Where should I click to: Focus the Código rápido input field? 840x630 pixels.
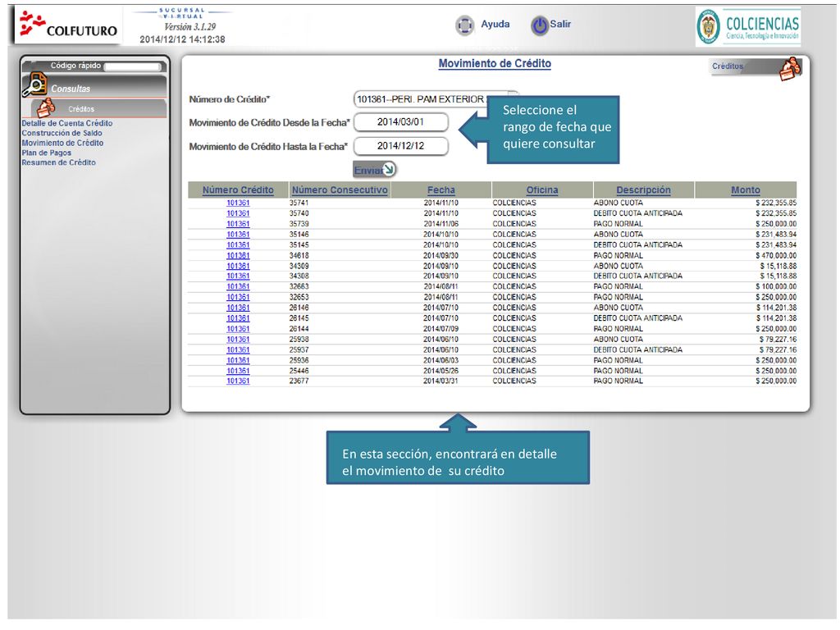tap(133, 66)
